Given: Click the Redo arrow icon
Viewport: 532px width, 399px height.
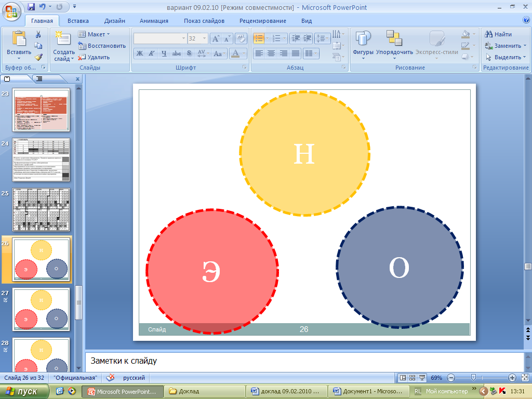Looking at the screenshot, I should (59, 6).
